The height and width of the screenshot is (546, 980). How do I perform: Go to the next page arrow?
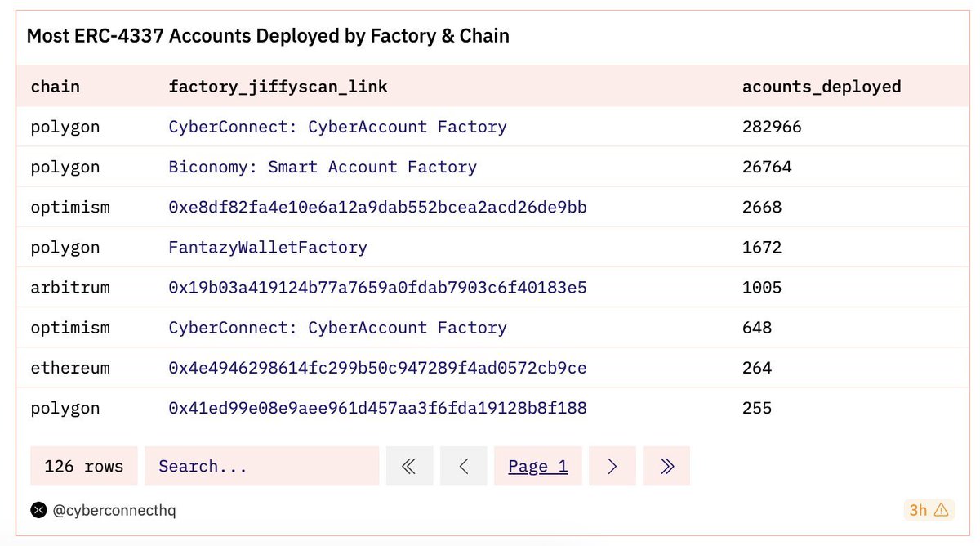coord(612,466)
